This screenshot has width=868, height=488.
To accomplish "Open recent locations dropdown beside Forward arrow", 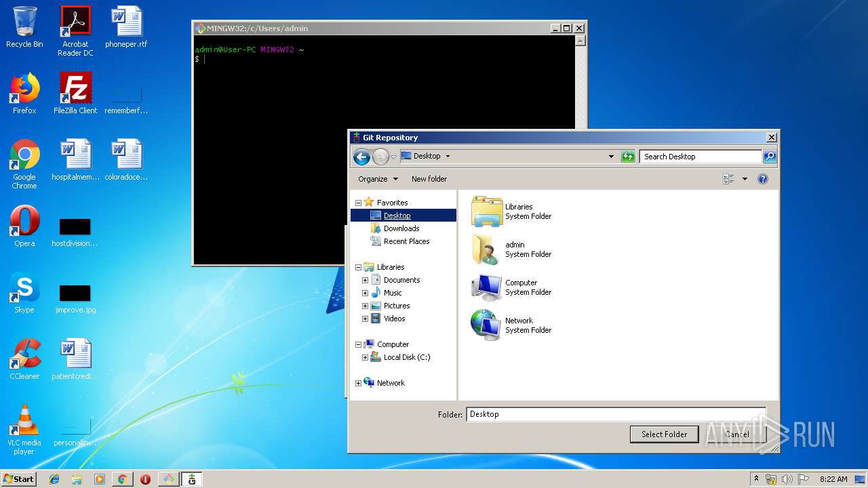I will [393, 157].
